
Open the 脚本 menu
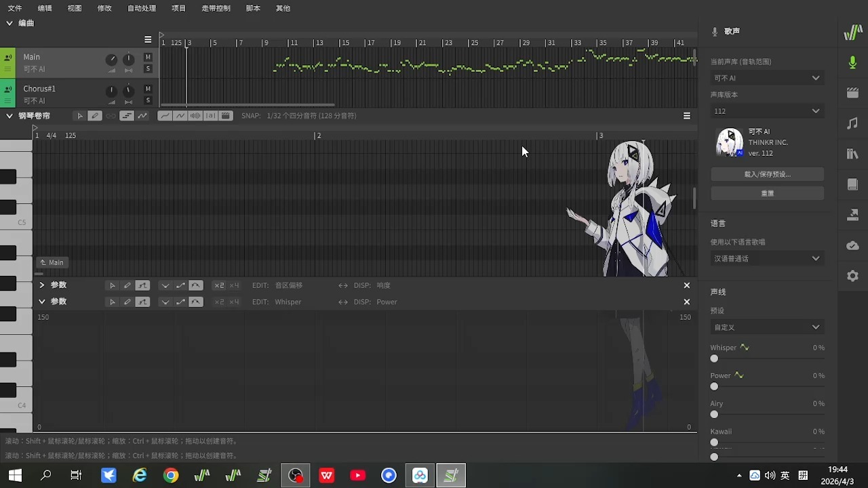tap(253, 8)
